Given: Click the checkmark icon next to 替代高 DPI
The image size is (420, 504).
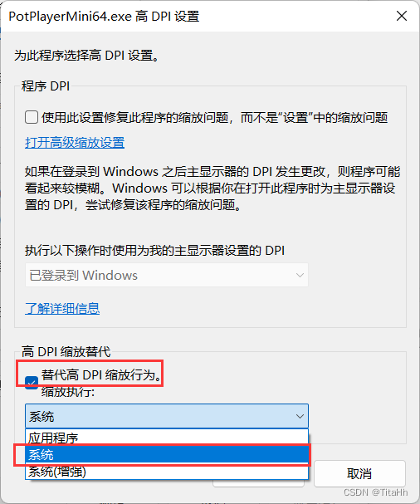Looking at the screenshot, I should (x=32, y=382).
